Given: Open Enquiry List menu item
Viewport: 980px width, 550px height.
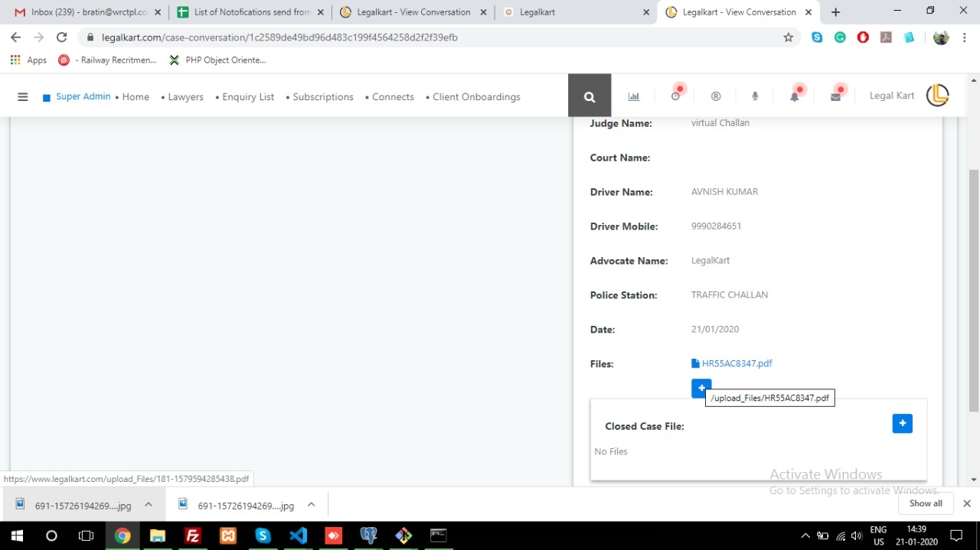Looking at the screenshot, I should 248,97.
